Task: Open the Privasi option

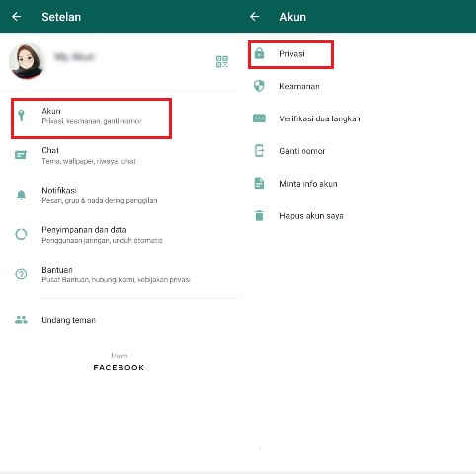Action: point(290,54)
